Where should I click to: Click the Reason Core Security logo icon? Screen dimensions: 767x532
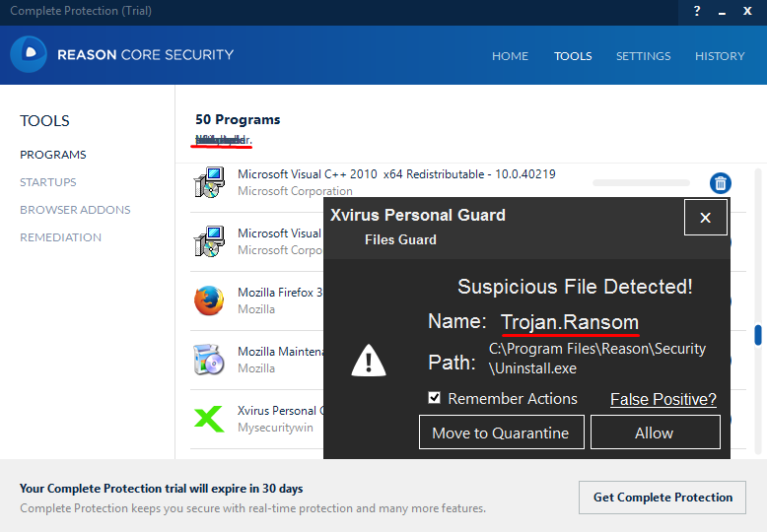(29, 55)
